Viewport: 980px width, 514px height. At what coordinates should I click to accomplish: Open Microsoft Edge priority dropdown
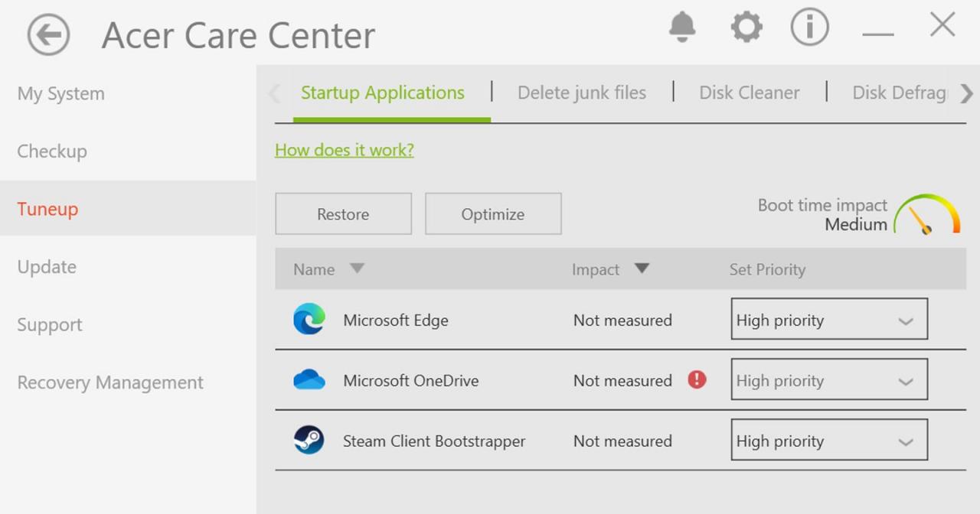(x=829, y=319)
